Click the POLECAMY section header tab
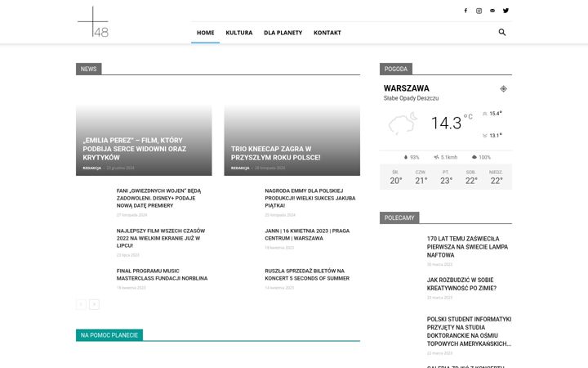The image size is (588, 368). [399, 218]
